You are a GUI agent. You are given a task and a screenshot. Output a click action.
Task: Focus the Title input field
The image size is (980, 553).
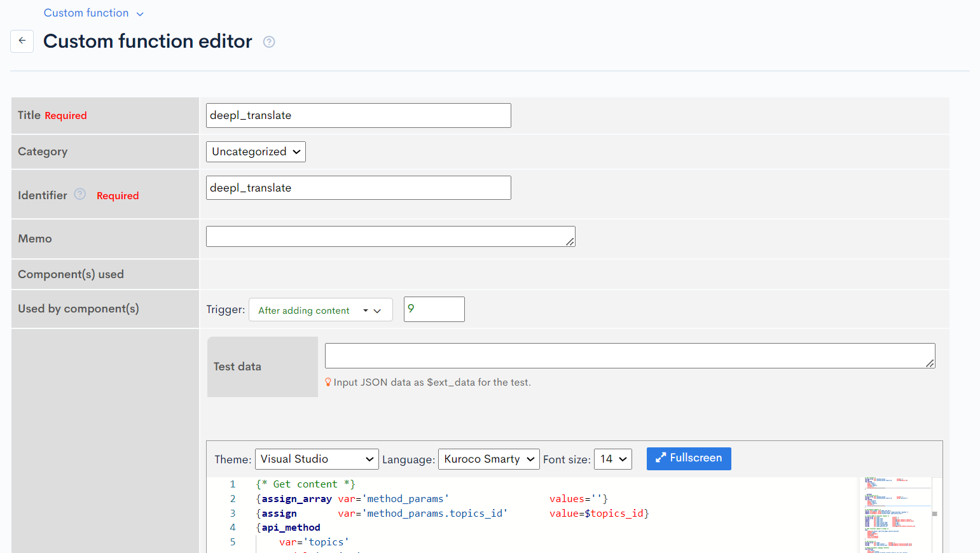tap(359, 115)
